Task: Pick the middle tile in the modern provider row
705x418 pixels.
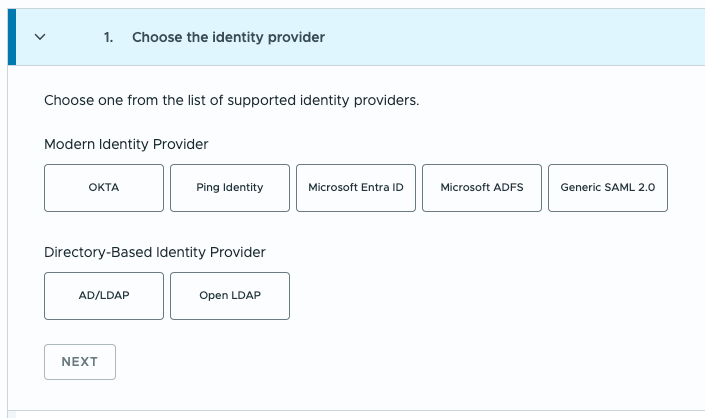Action: [356, 188]
